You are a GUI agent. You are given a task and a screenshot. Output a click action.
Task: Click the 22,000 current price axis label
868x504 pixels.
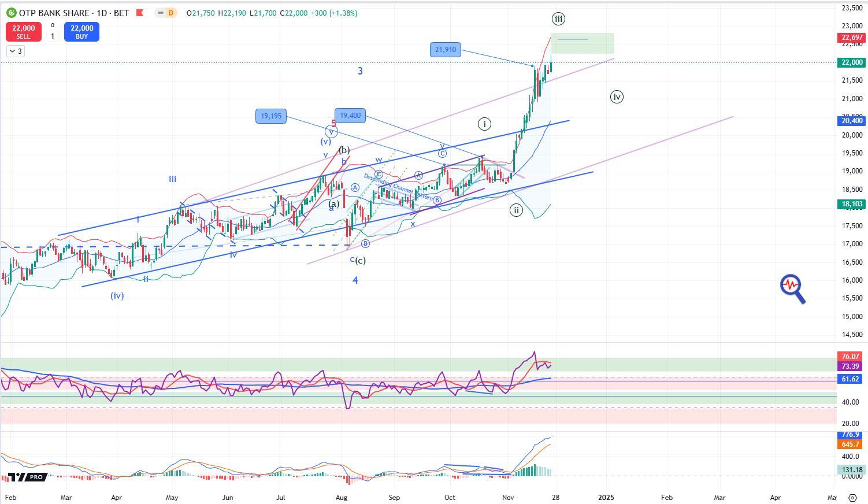click(852, 62)
